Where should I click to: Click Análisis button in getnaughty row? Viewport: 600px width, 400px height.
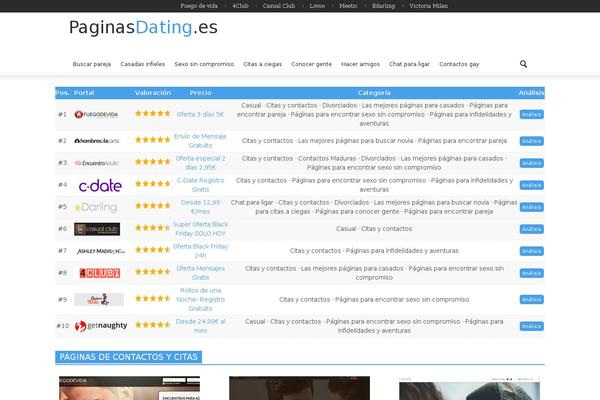tap(532, 326)
